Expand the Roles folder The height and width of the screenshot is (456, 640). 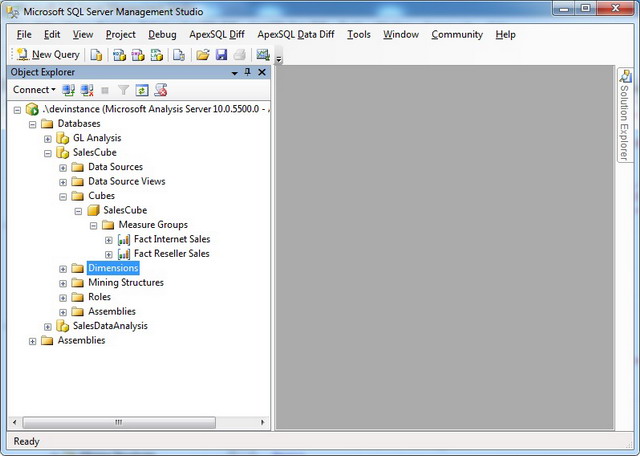tap(63, 298)
